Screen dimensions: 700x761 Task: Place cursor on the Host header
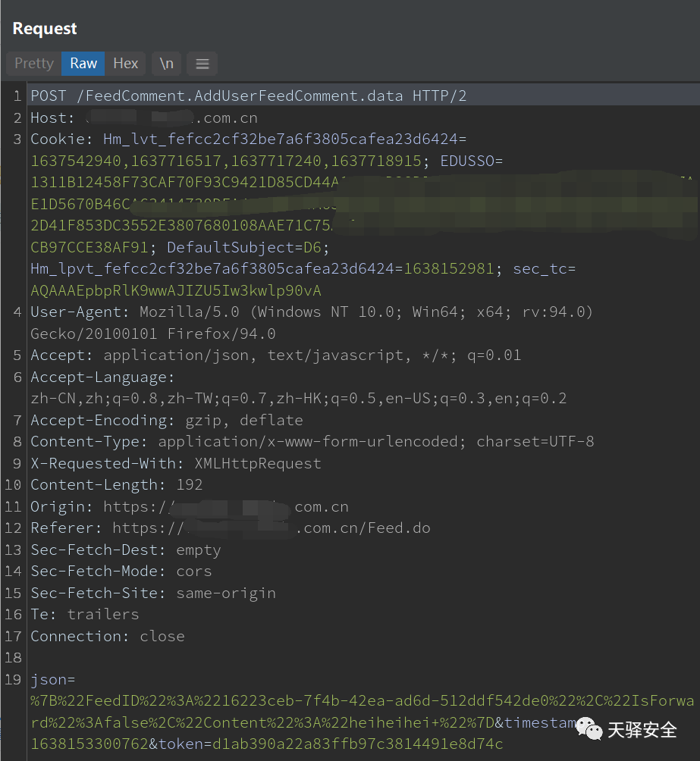point(52,118)
